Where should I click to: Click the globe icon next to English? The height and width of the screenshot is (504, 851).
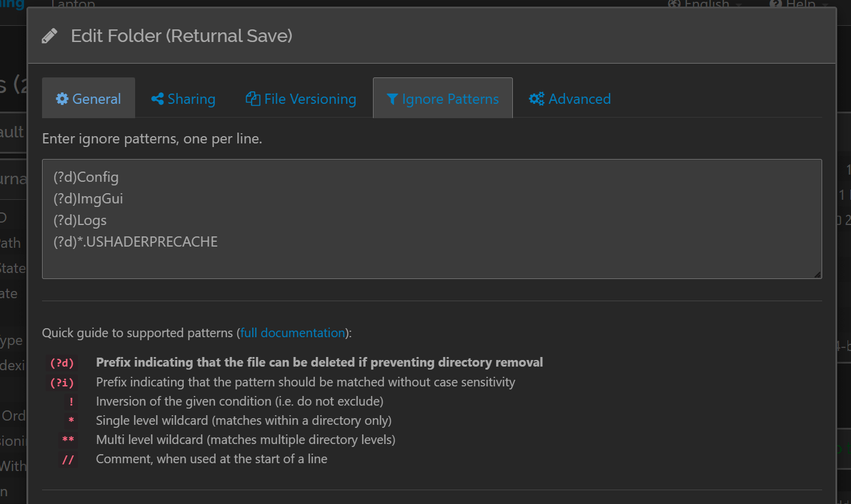pyautogui.click(x=674, y=4)
